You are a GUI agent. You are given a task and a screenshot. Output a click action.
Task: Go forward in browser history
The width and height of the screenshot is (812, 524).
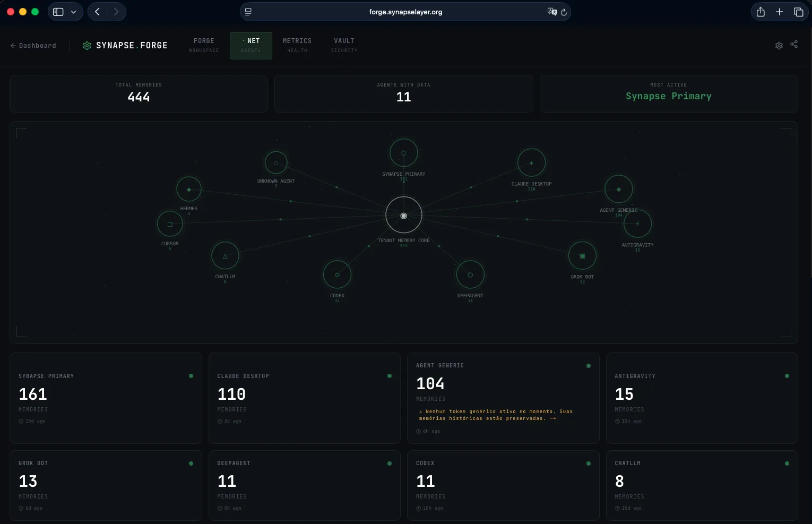[116, 12]
